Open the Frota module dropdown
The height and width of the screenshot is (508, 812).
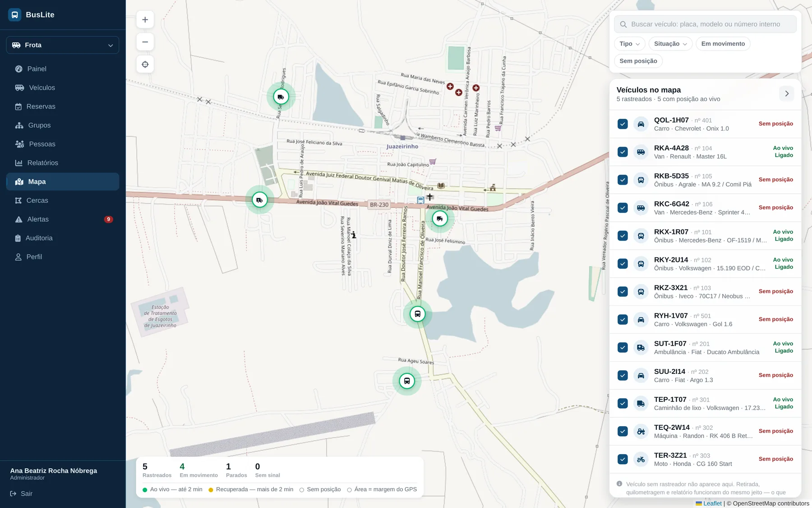click(x=63, y=45)
